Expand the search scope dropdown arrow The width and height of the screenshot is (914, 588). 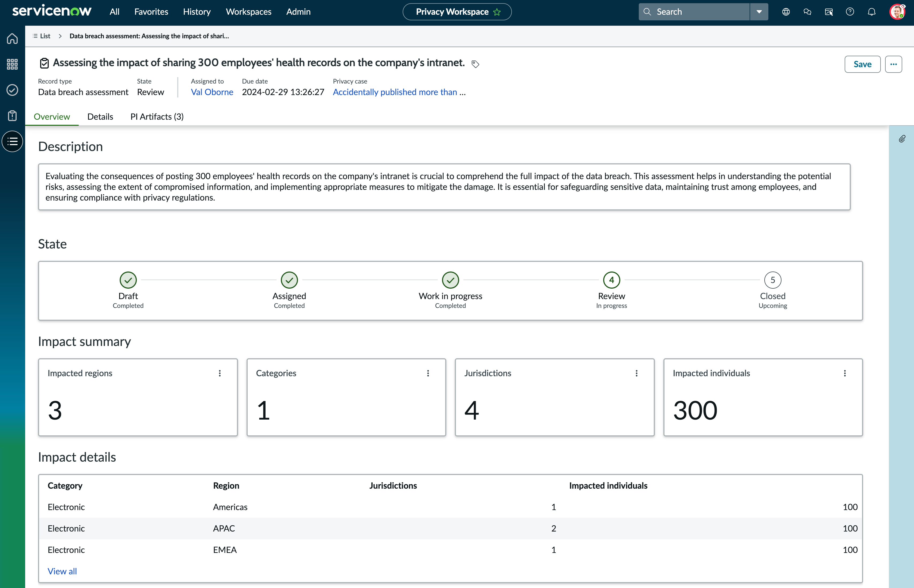coord(759,12)
